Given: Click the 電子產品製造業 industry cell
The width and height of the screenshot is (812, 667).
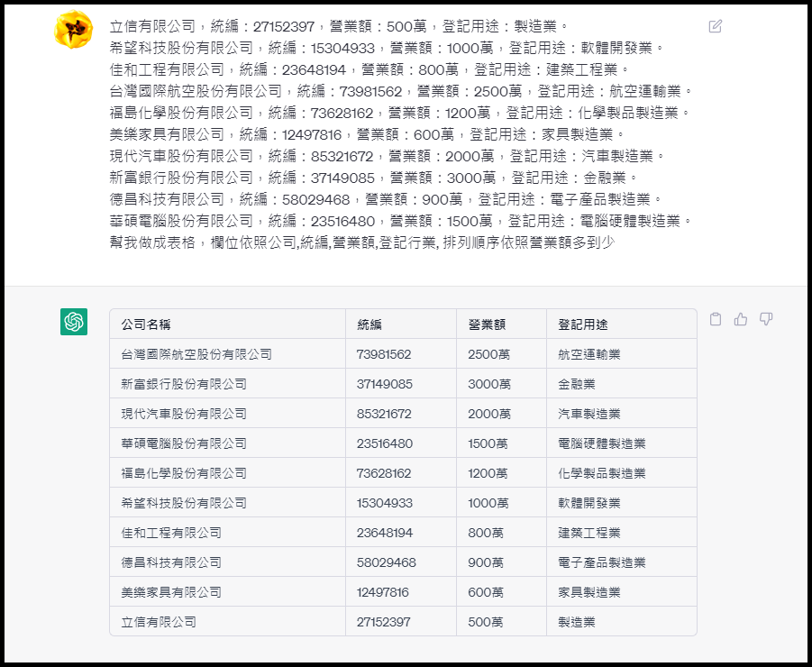Looking at the screenshot, I should (622, 562).
